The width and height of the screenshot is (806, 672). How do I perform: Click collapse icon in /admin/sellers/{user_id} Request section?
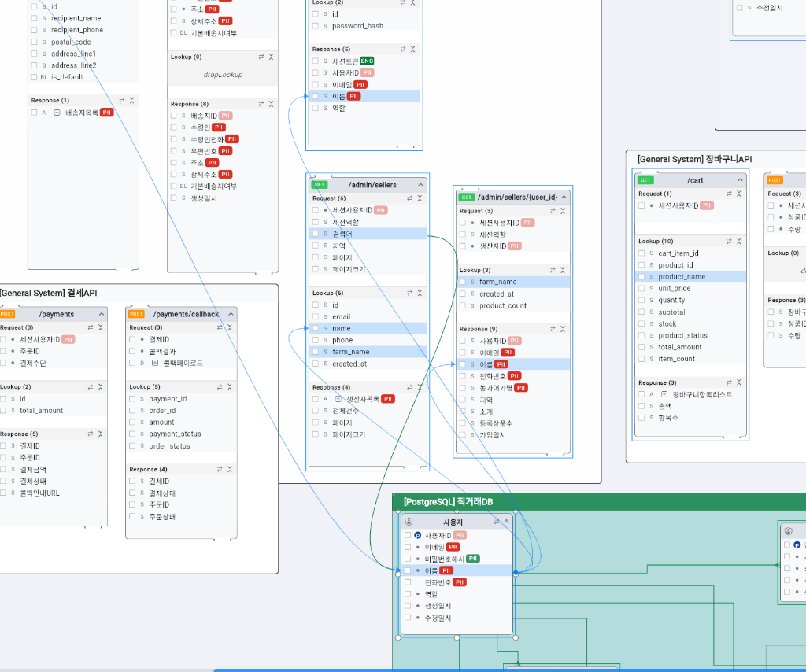coord(563,211)
